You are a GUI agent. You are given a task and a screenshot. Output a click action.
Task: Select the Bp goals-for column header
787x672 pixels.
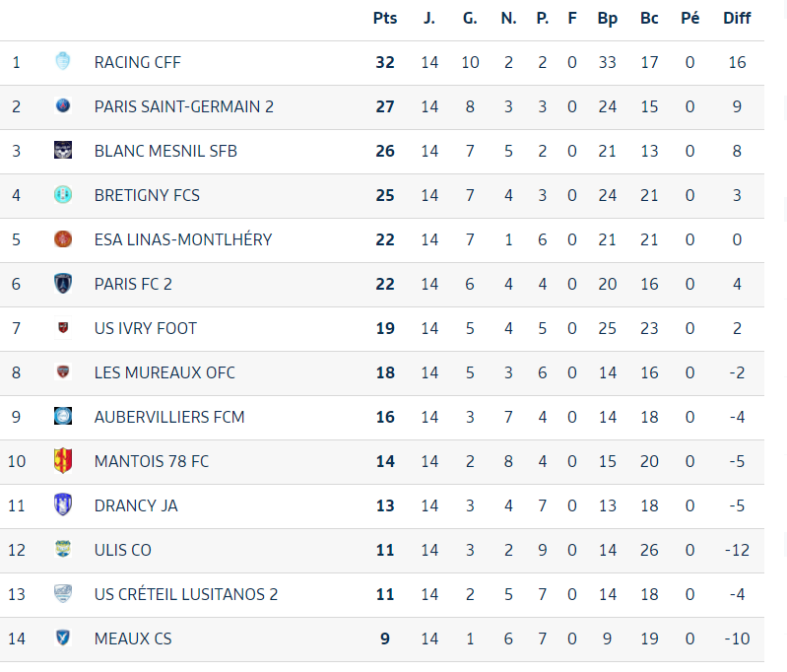click(608, 19)
